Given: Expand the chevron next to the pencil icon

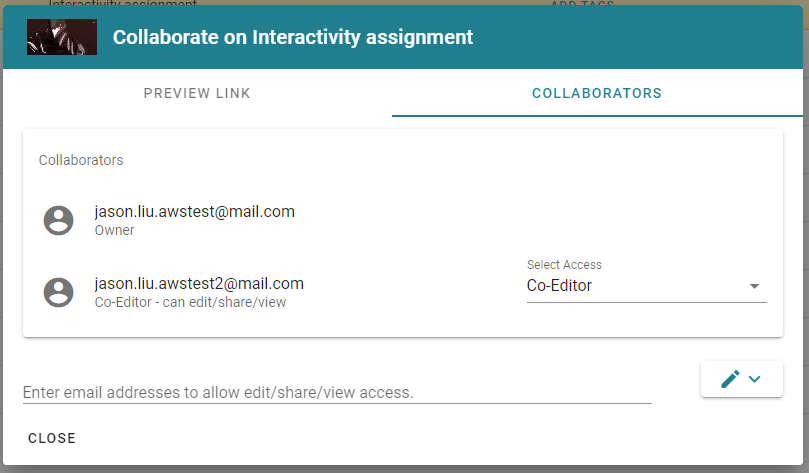Looking at the screenshot, I should coord(754,379).
